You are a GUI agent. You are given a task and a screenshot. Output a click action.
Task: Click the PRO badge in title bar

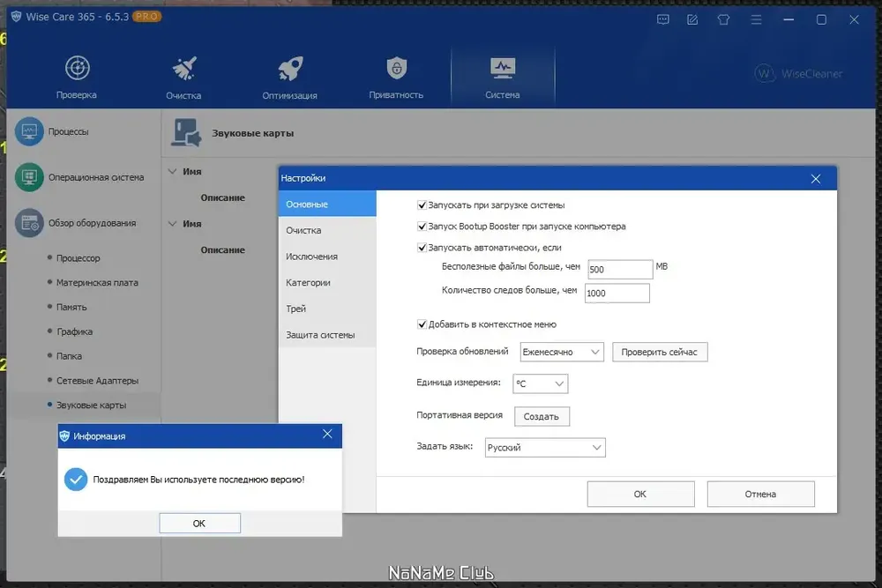click(146, 17)
